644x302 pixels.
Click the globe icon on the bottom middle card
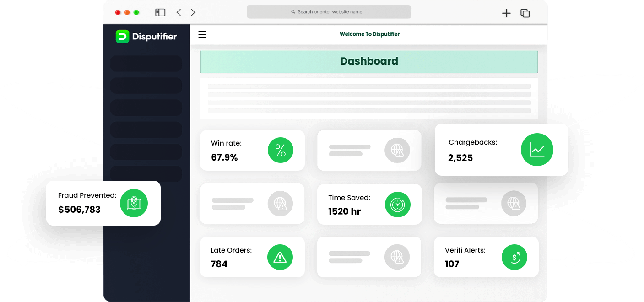click(397, 257)
